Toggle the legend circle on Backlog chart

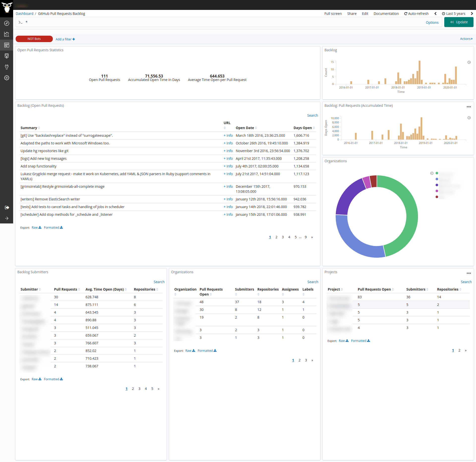pos(469,62)
